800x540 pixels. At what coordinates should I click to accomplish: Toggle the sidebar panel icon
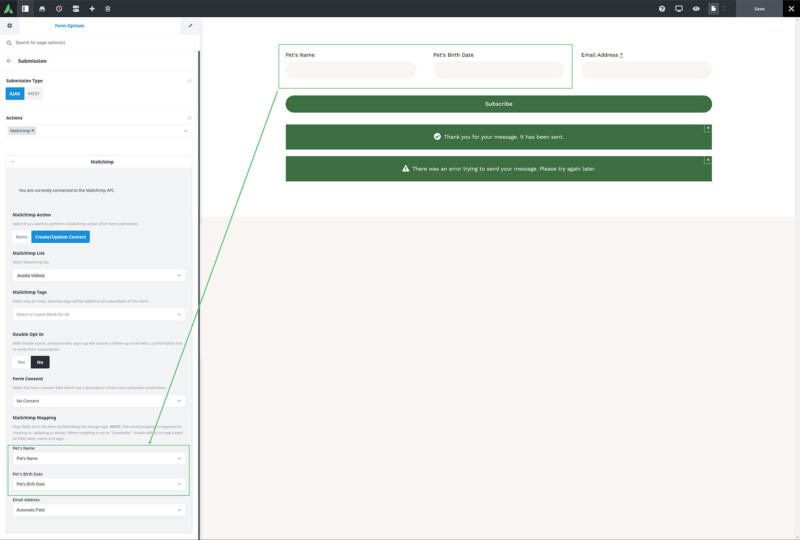pyautogui.click(x=25, y=9)
